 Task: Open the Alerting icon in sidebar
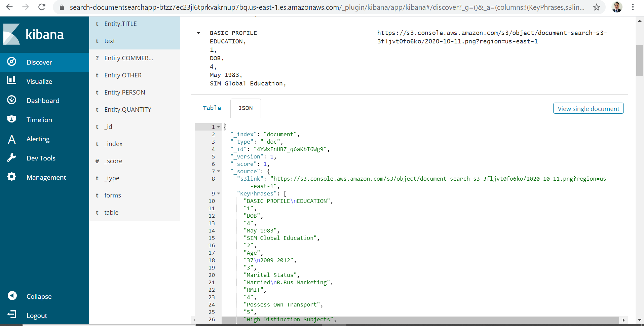[x=12, y=139]
